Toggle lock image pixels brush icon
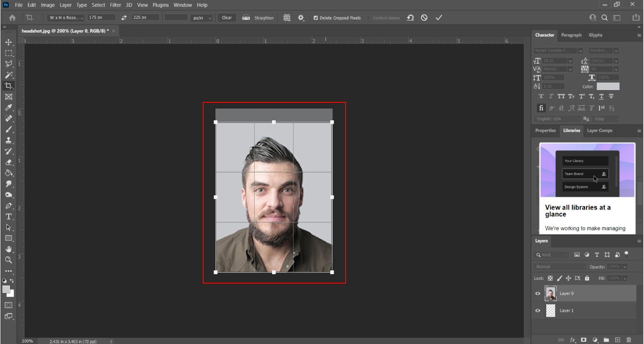Image resolution: width=644 pixels, height=344 pixels. coord(560,278)
